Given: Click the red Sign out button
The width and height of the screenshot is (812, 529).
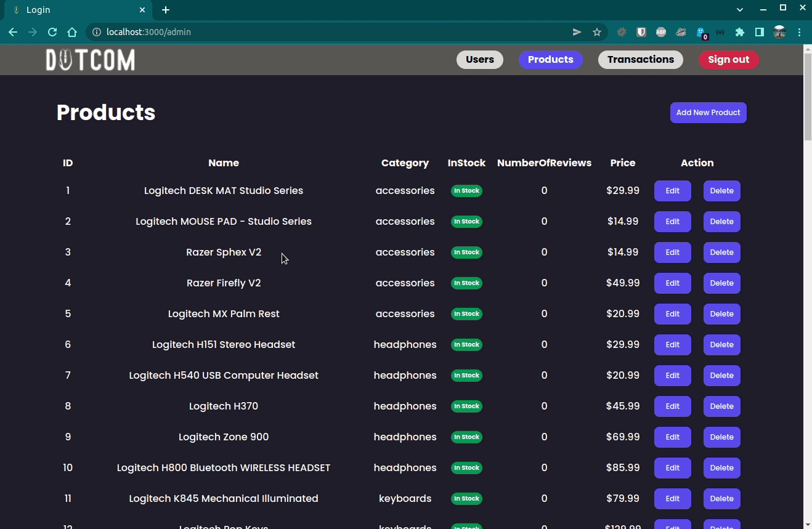Looking at the screenshot, I should click(729, 60).
